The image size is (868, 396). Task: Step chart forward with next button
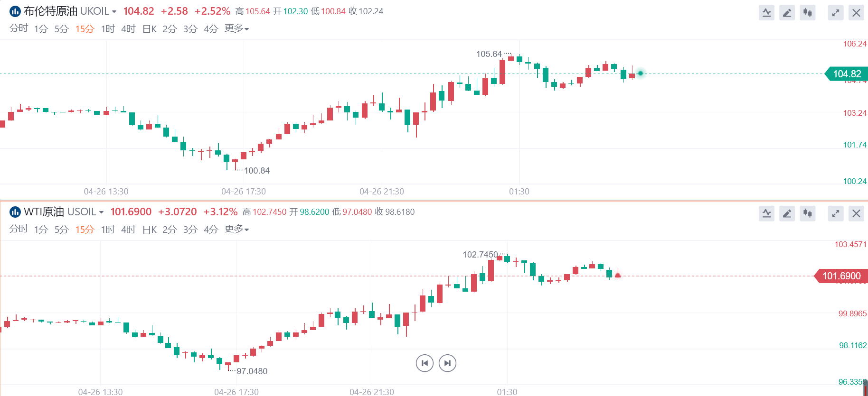tap(447, 363)
